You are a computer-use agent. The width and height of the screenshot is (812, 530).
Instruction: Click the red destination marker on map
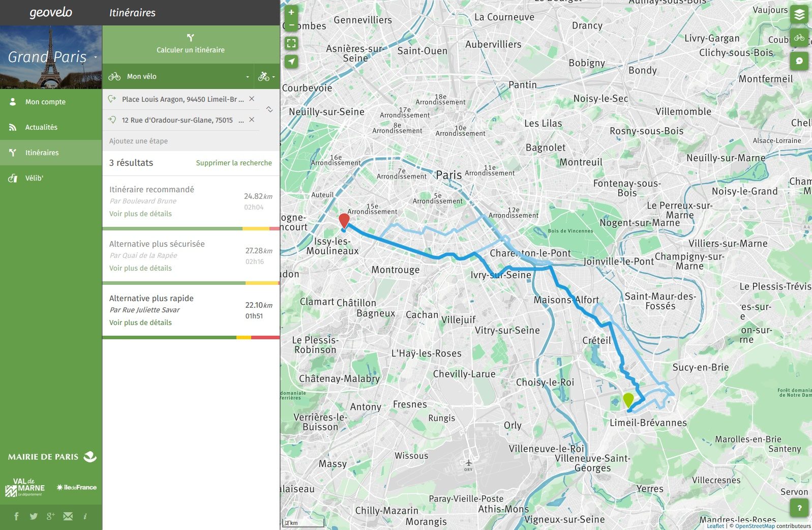[344, 220]
